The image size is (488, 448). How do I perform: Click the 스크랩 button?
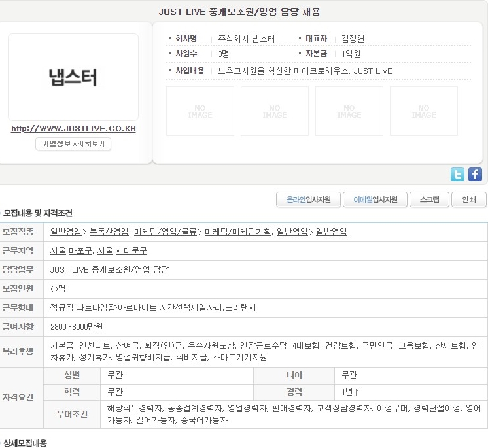point(430,199)
